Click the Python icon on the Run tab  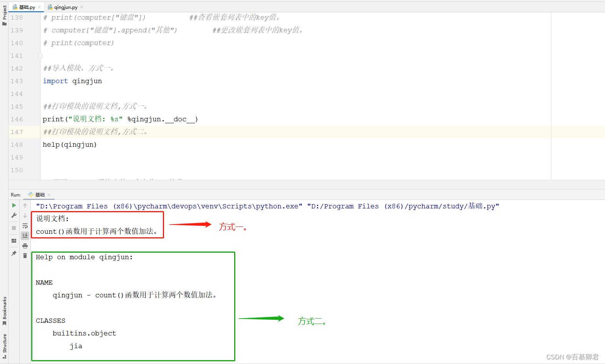(31, 195)
